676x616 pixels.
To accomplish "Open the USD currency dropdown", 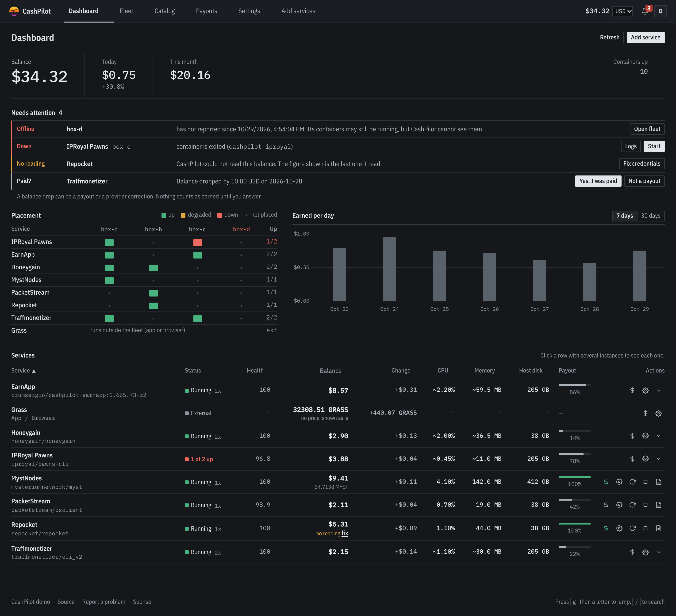I will pos(623,11).
